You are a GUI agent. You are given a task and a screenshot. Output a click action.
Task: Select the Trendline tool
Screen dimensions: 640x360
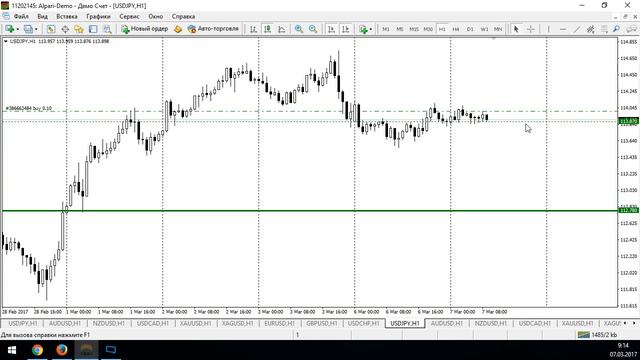pyautogui.click(x=577, y=29)
